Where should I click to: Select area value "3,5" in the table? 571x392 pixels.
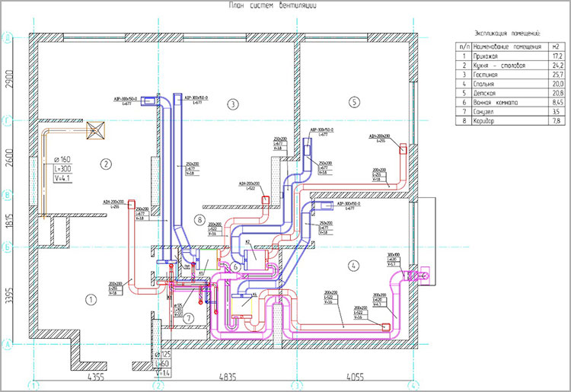coord(556,112)
